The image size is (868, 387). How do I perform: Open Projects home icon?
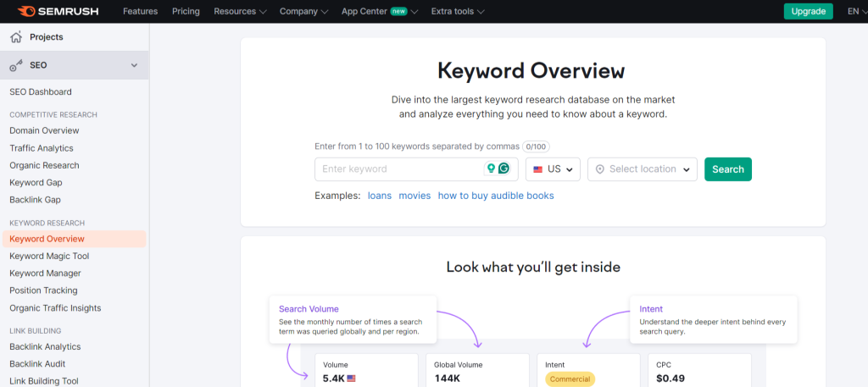[x=16, y=37]
